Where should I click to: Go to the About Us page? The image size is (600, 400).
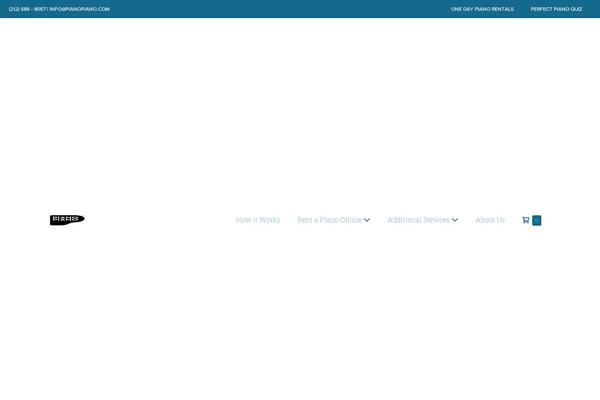click(x=490, y=220)
